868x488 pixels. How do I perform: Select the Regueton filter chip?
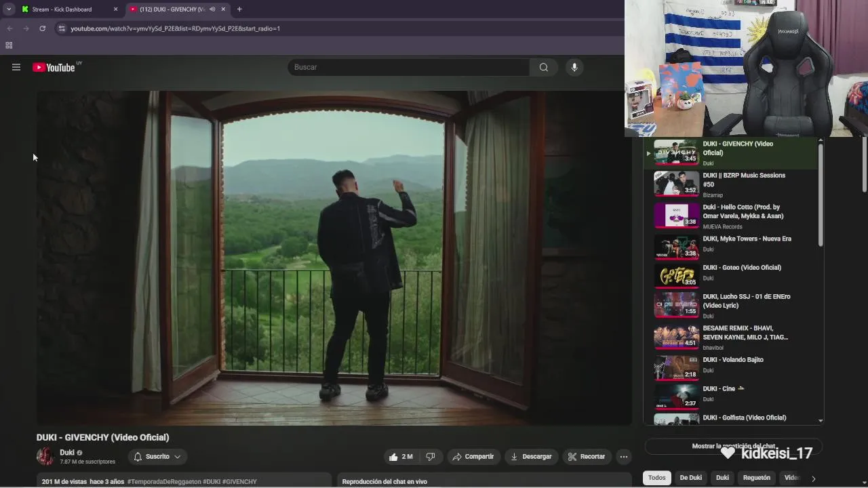[756, 478]
